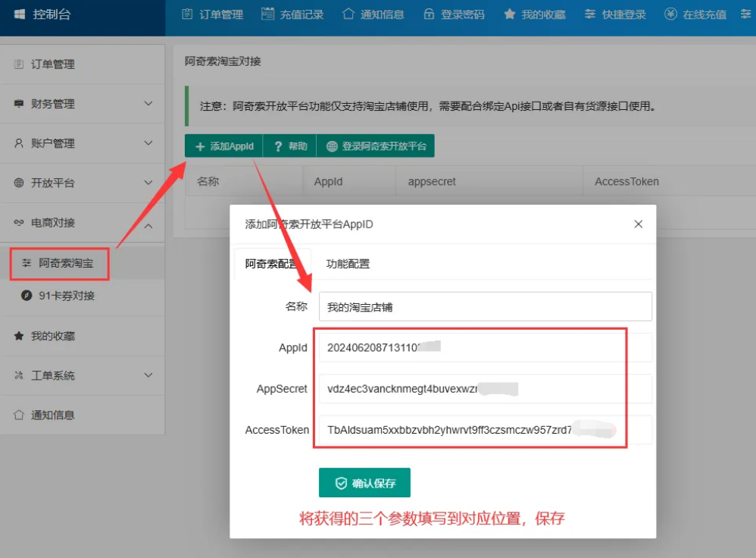The height and width of the screenshot is (558, 756).
Task: Open 登录密码 lock icon in top bar
Action: [429, 14]
